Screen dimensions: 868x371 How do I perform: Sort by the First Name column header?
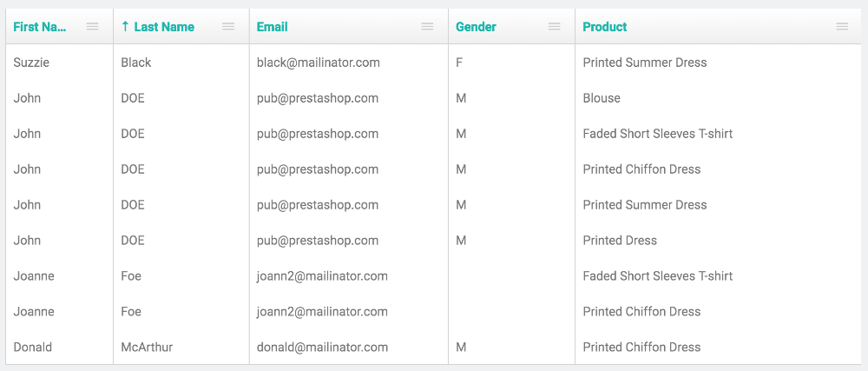pos(40,27)
